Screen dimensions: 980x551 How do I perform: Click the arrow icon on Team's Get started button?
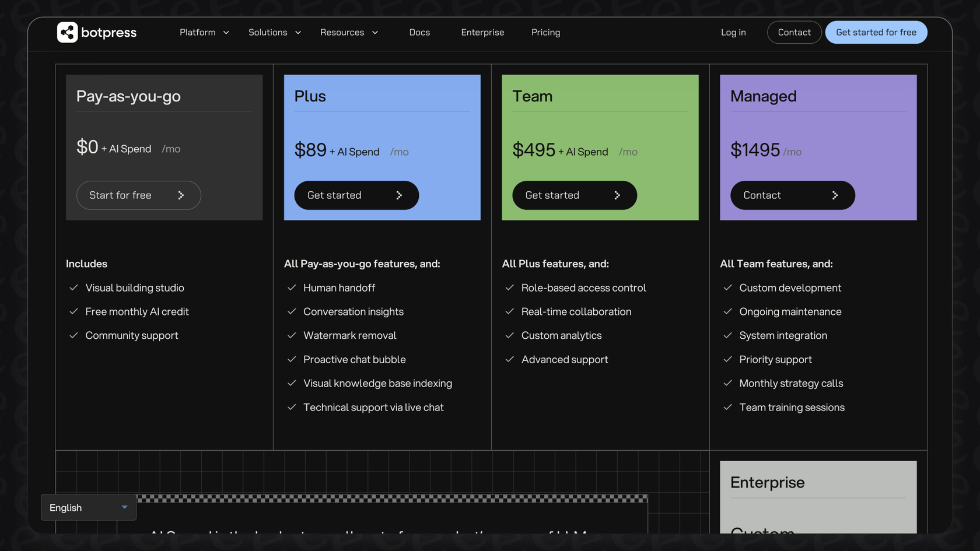tap(617, 195)
